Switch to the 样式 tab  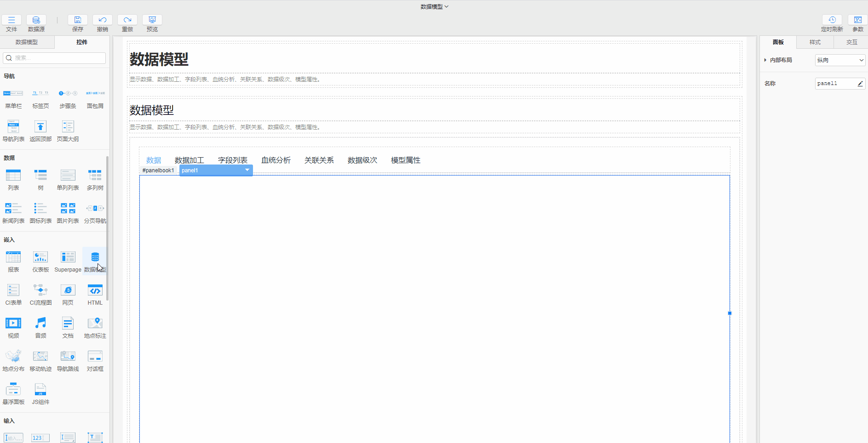click(815, 42)
